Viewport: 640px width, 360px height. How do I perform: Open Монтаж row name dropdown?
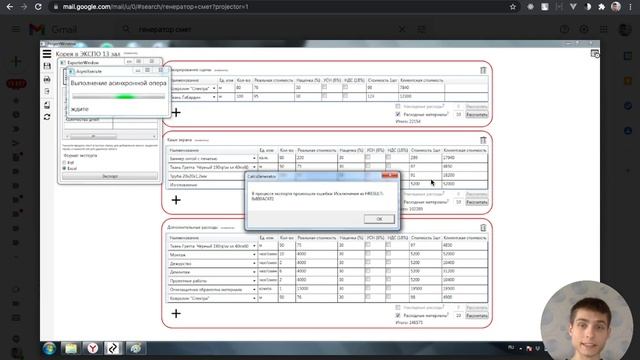(254, 255)
